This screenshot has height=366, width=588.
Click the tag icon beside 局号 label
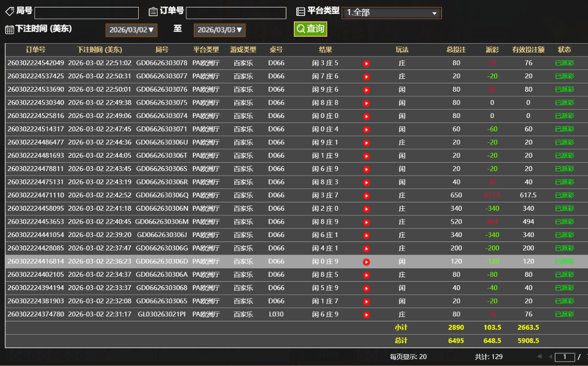pos(9,11)
